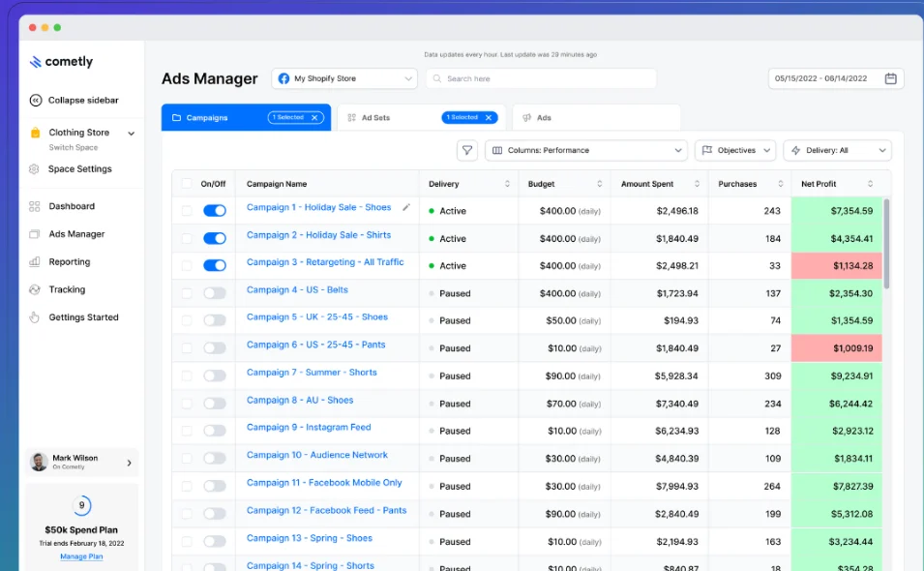Check the Campaign 5 row checkbox
The image size is (924, 571).
coord(187,320)
